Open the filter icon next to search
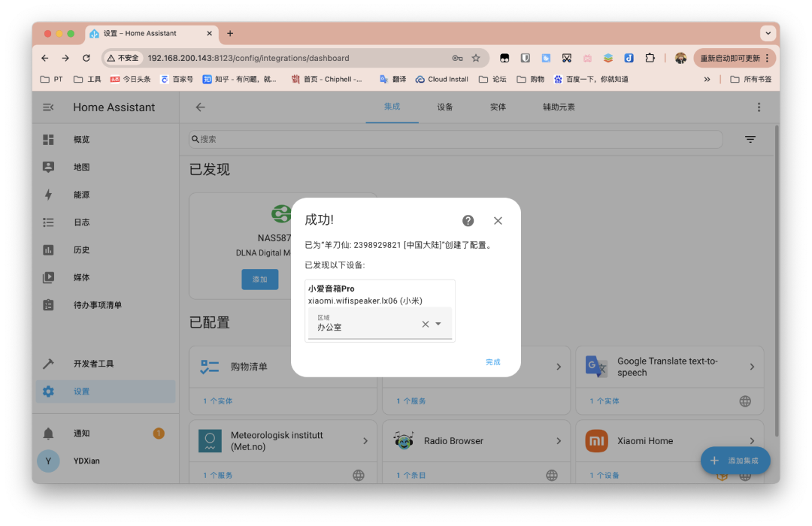The image size is (812, 526). (750, 140)
